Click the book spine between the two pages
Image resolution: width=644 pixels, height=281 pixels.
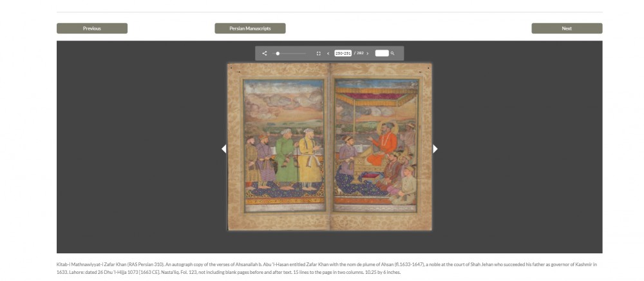pos(330,147)
